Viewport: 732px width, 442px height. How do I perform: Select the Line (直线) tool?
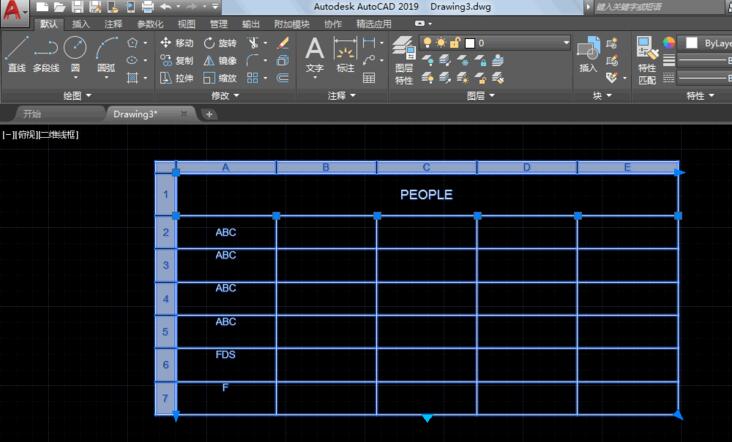point(17,54)
